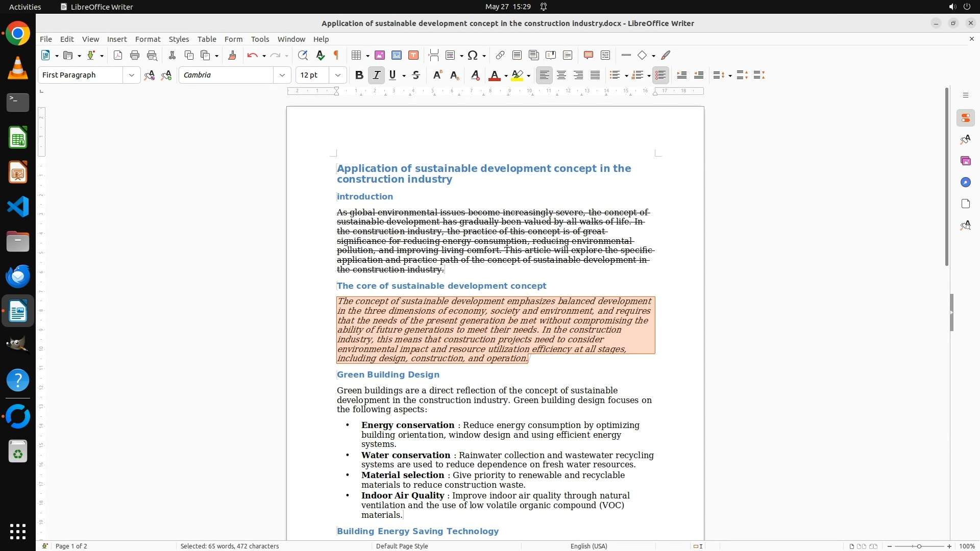Click the zoom slider in status bar
The image size is (980, 551).
[x=919, y=546]
